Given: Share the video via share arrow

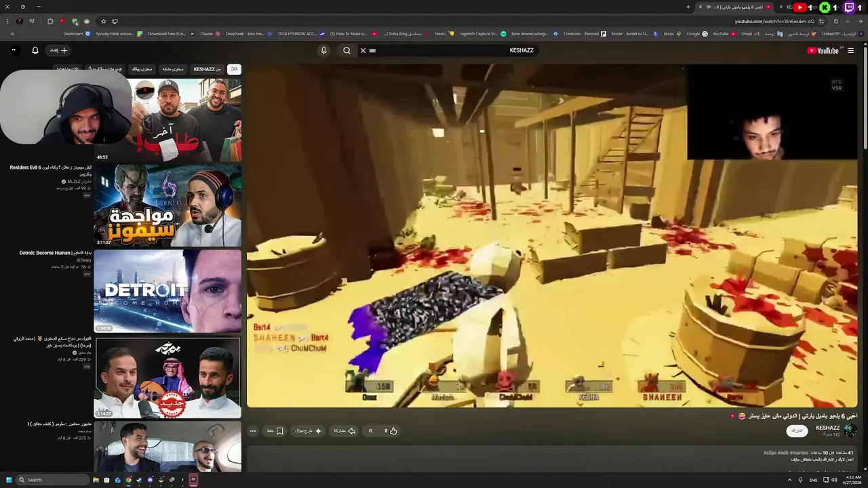Looking at the screenshot, I should pyautogui.click(x=345, y=431).
